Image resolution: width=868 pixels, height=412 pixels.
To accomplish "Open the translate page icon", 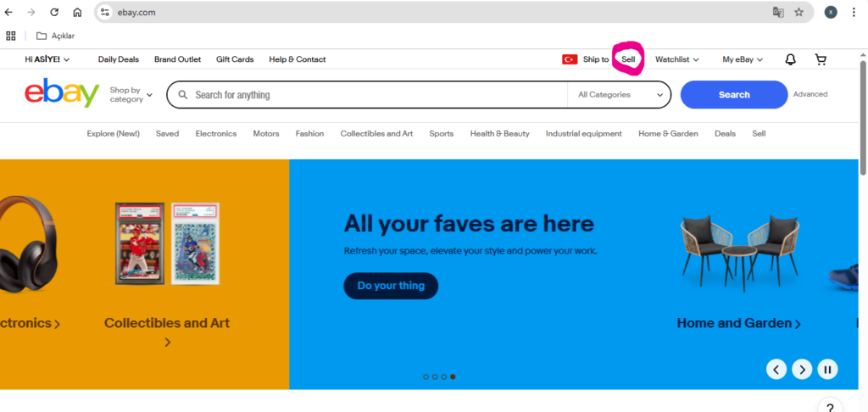I will (x=778, y=12).
